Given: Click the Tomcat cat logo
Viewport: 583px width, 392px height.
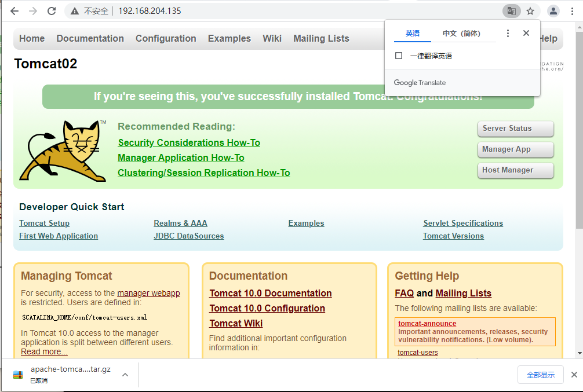Looking at the screenshot, I should click(63, 152).
